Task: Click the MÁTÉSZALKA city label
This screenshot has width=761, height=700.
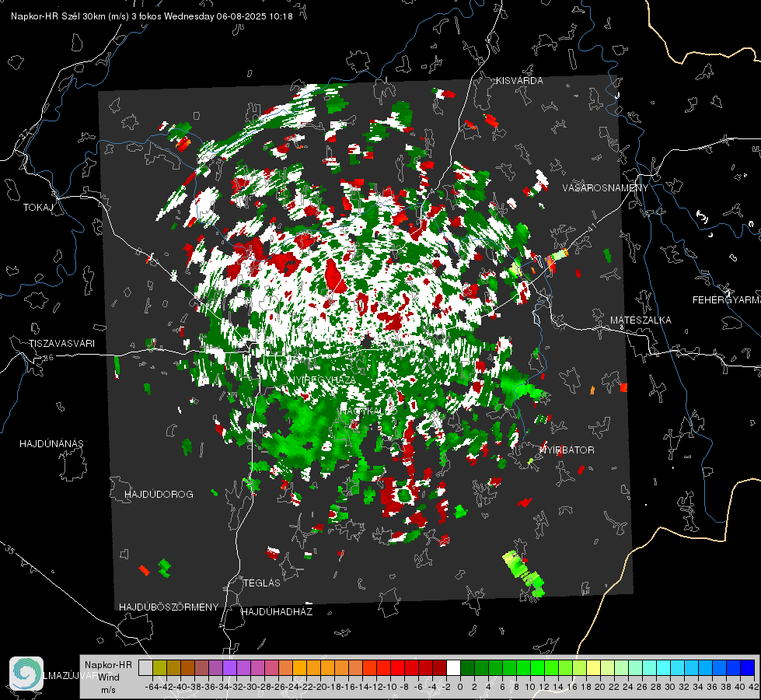Action: pyautogui.click(x=641, y=320)
